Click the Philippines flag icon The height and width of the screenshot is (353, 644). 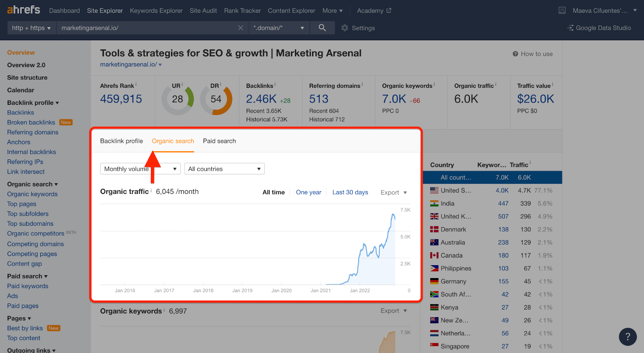[434, 268]
